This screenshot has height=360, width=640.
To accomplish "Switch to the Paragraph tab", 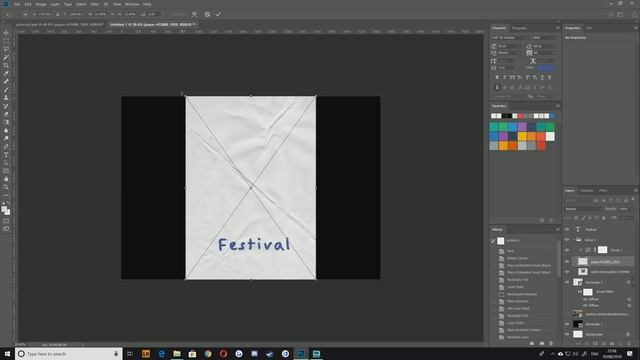I will click(x=519, y=28).
